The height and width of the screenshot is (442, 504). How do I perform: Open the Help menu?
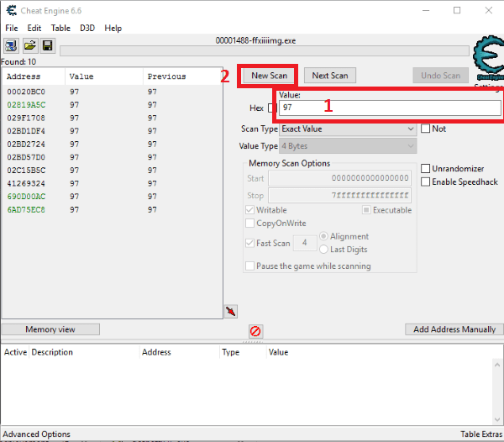pos(113,28)
